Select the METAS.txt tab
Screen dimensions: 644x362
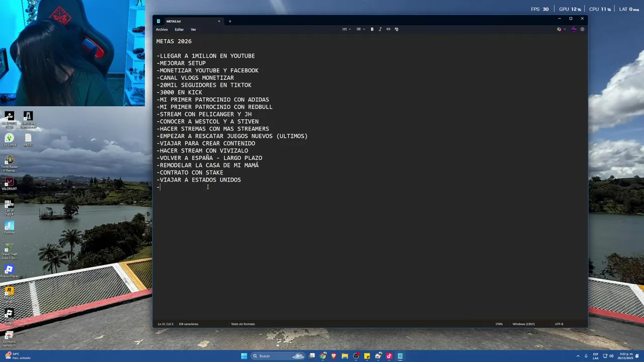click(188, 21)
